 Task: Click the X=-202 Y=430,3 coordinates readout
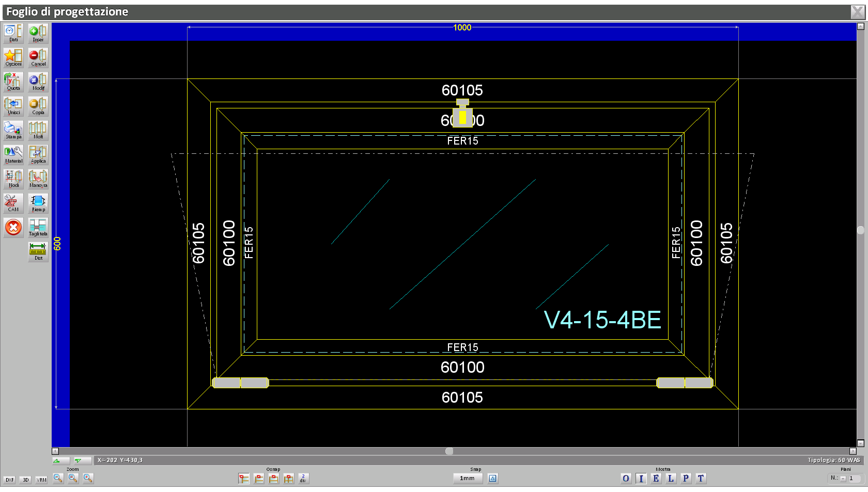120,461
